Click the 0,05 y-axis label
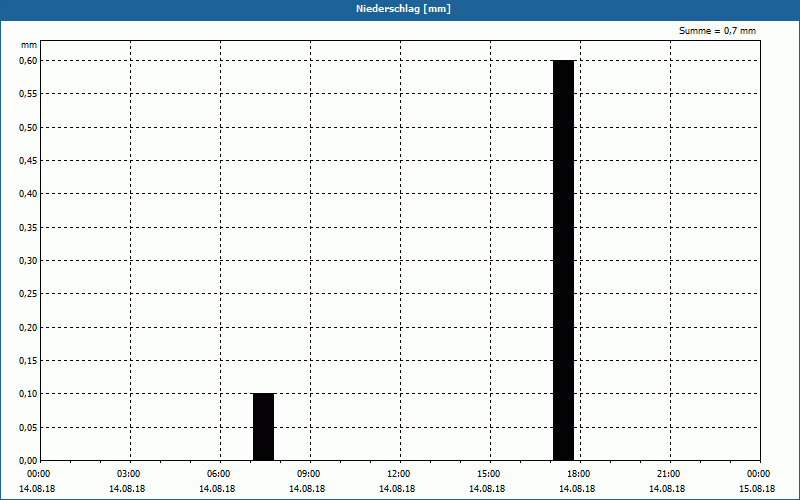Screen dimensions: 800x500 coord(28,428)
